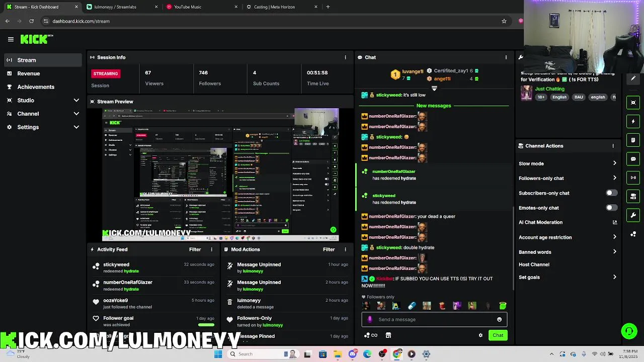Open the emoji picker in message box
The image size is (644, 362).
click(499, 319)
